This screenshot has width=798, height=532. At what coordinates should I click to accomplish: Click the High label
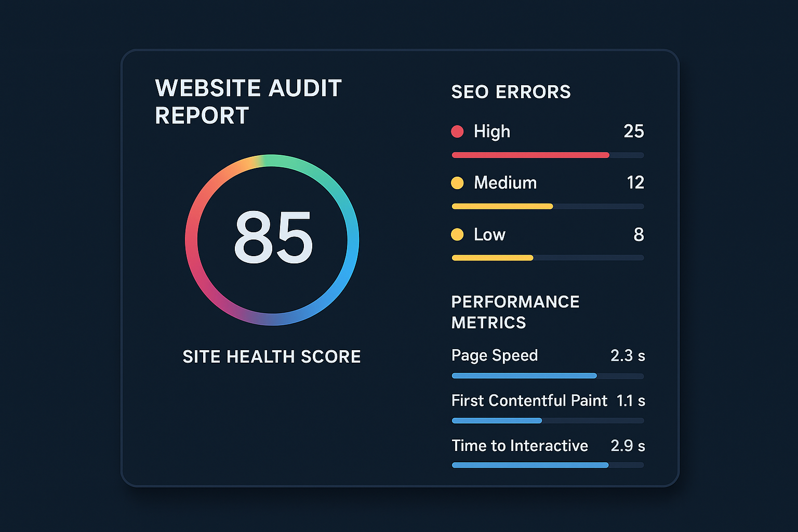(491, 132)
